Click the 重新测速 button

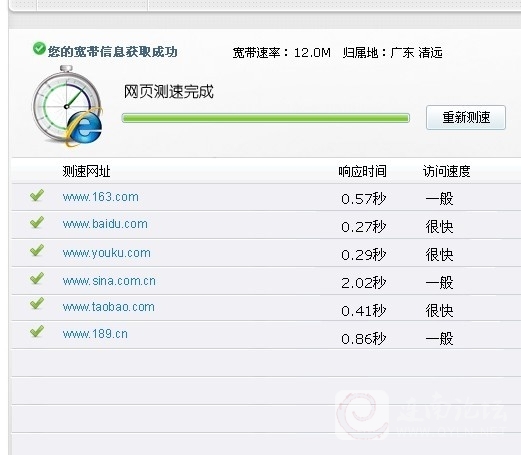[466, 118]
